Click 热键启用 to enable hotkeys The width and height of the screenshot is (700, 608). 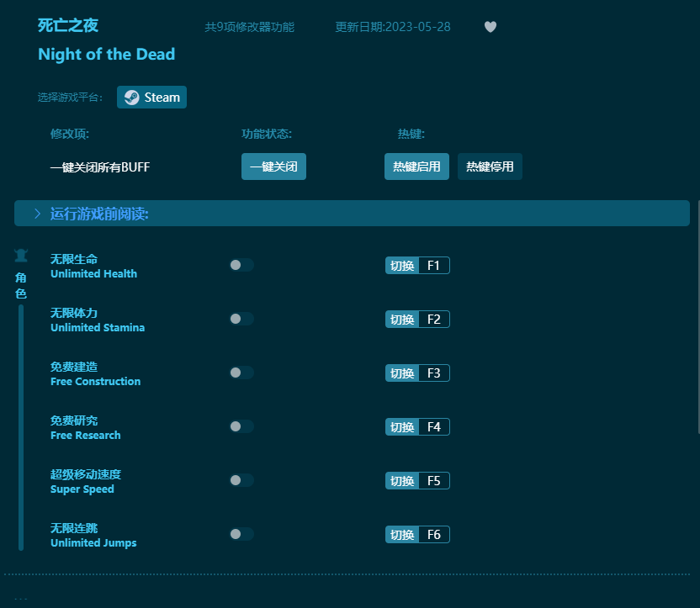click(x=416, y=166)
